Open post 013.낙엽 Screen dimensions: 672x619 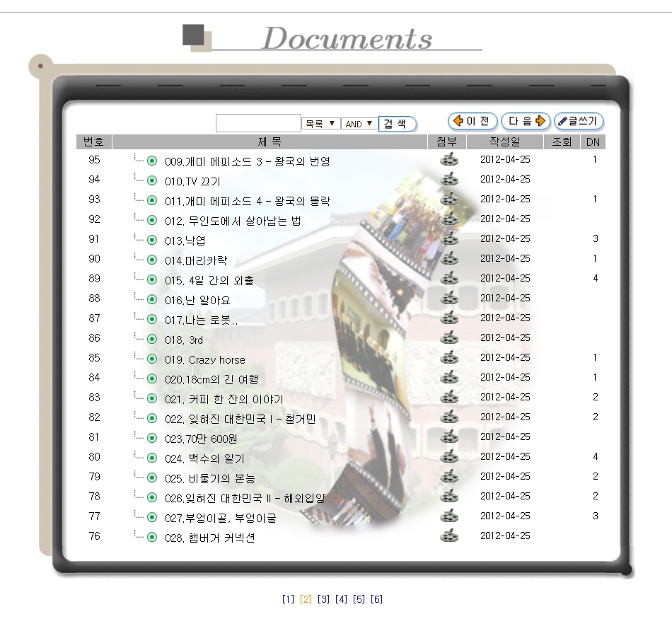185,241
